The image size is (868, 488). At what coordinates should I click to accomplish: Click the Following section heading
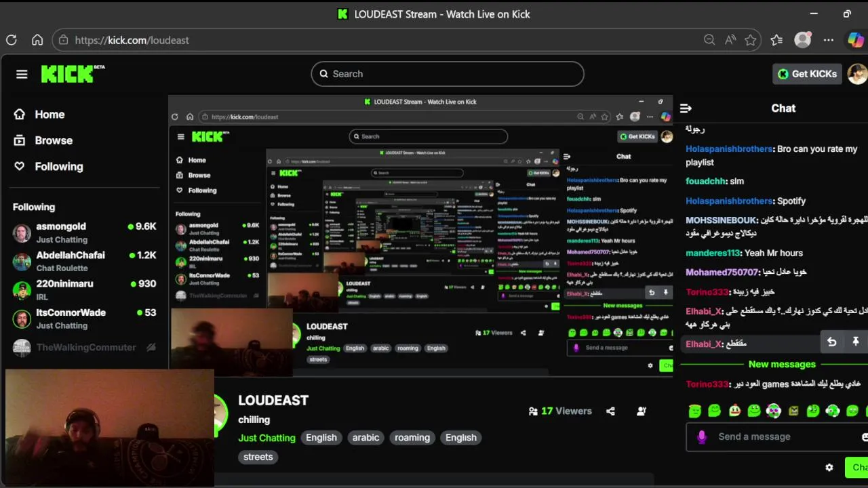[34, 207]
